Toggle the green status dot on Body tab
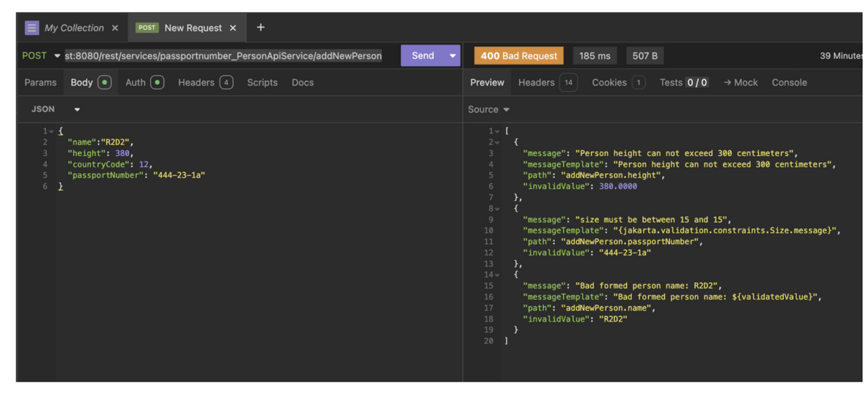 click(105, 81)
